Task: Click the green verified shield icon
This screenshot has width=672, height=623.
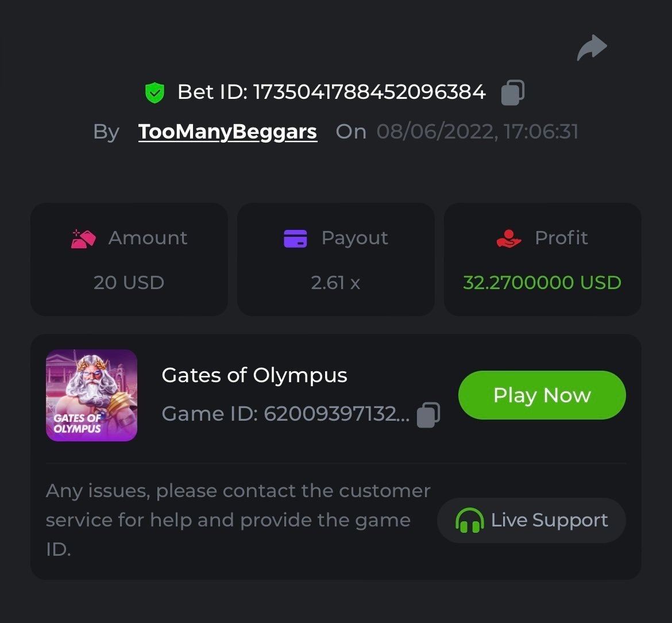Action: 155,93
